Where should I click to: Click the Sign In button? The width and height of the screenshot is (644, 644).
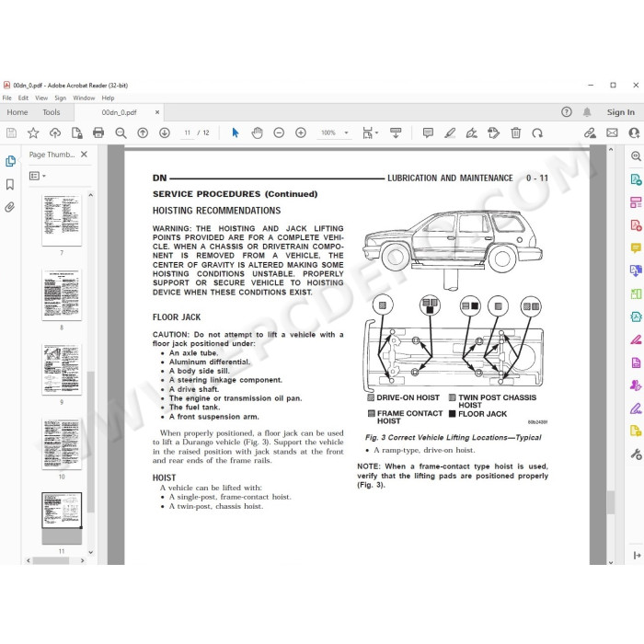point(621,112)
